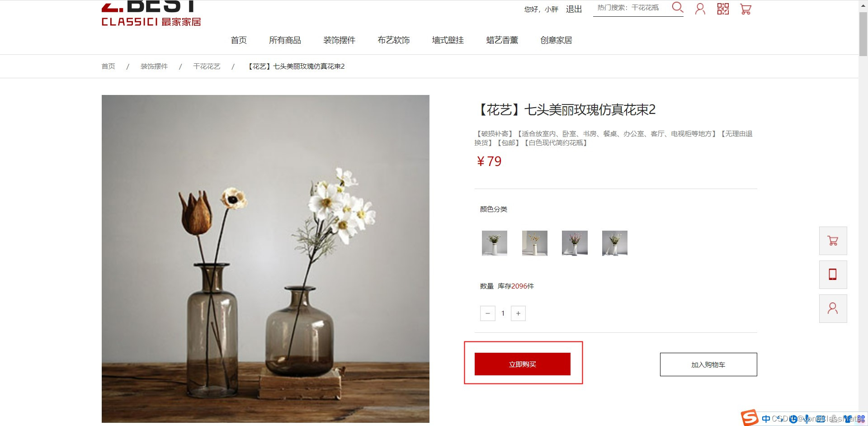This screenshot has height=426, width=868.
Task: Click the red 立即购买 button
Action: [x=523, y=364]
